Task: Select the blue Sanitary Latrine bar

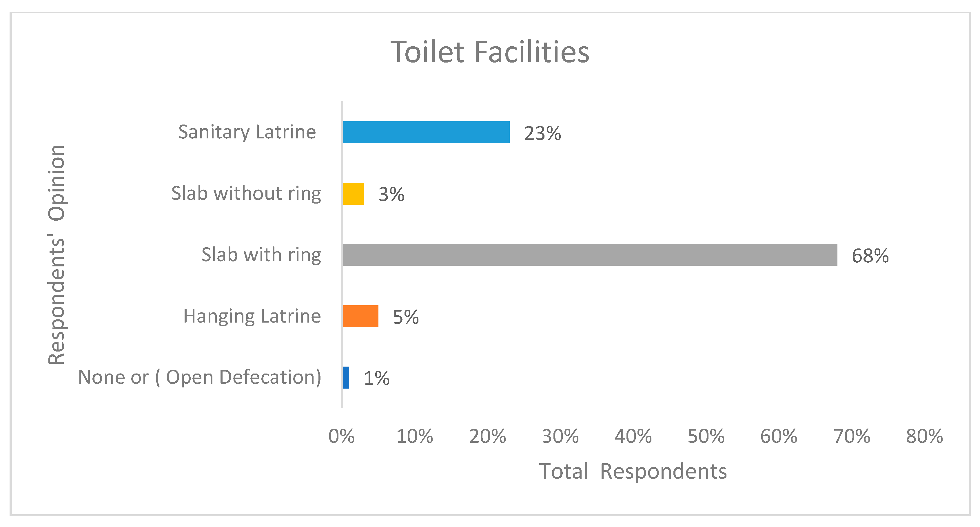Action: [426, 132]
